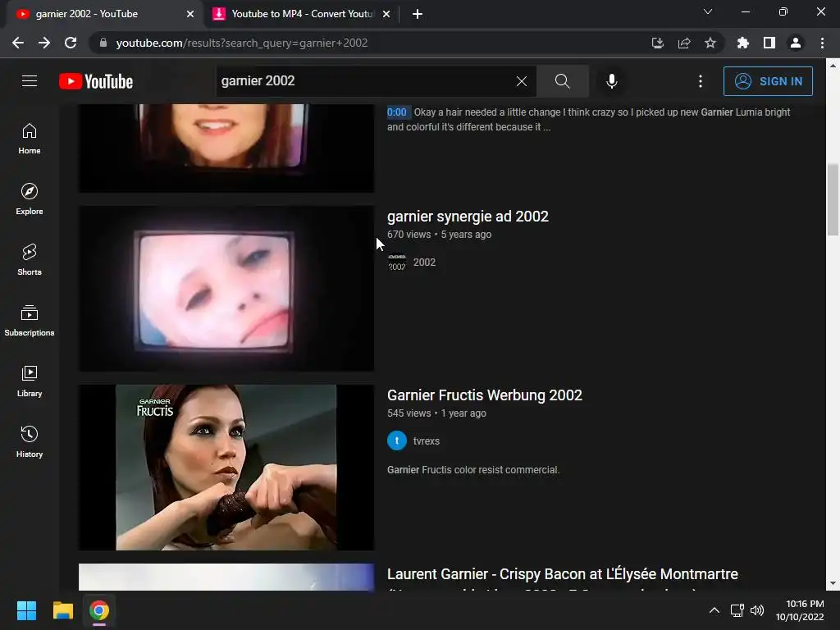
Task: Open the Chrome three-dot menu
Action: [822, 43]
